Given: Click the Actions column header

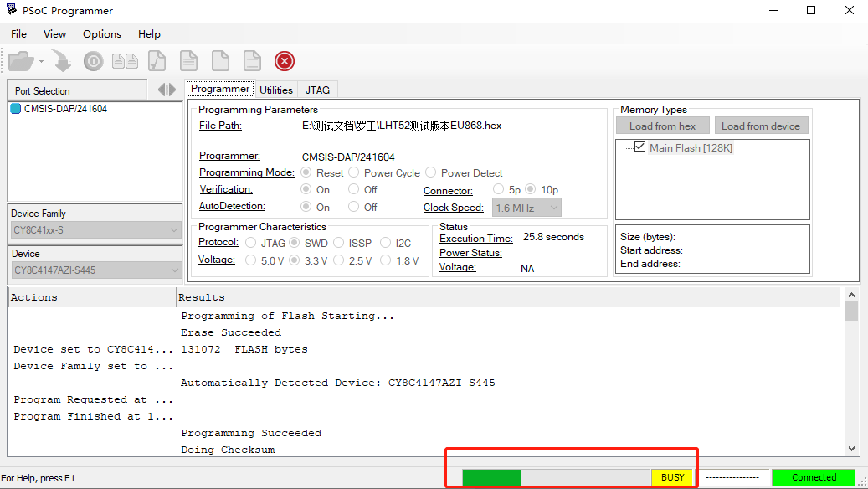Looking at the screenshot, I should tap(92, 297).
